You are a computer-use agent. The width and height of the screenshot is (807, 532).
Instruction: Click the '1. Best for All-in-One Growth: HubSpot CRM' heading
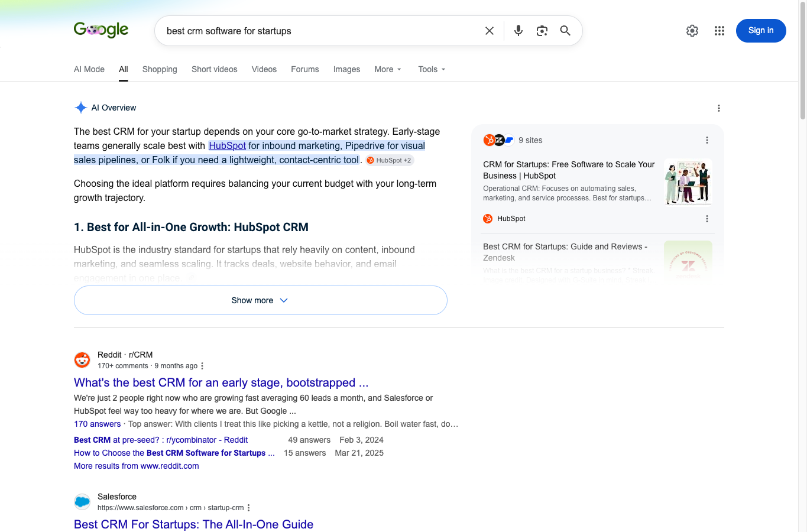click(191, 227)
